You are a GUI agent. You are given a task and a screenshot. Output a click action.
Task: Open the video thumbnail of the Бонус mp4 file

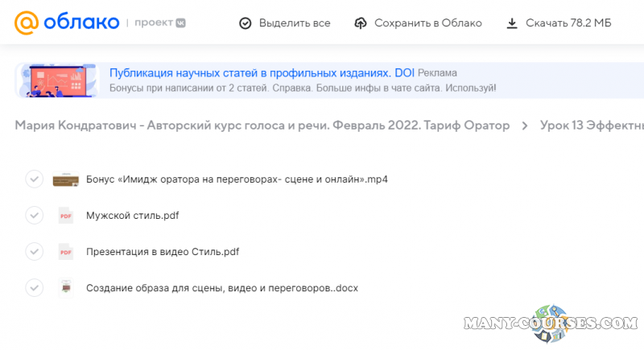[65, 179]
